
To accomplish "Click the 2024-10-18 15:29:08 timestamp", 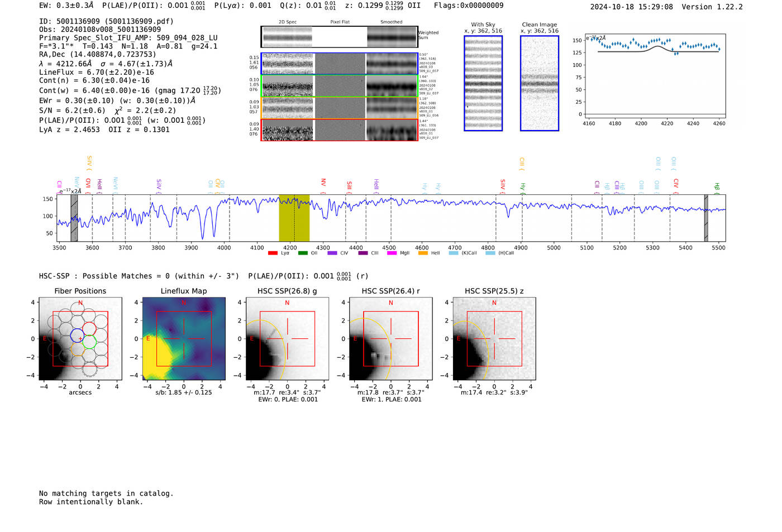I will (632, 7).
